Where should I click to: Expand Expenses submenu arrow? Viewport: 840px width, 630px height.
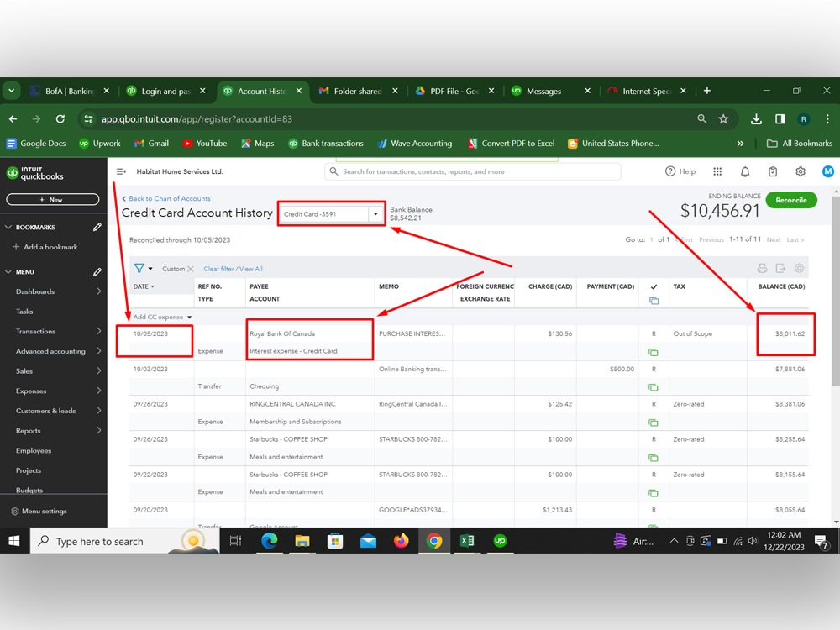pos(99,391)
